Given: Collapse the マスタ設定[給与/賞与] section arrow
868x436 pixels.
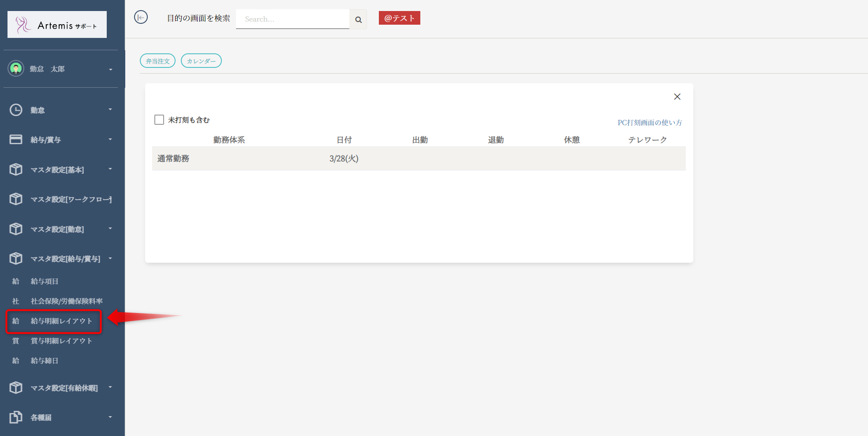Looking at the screenshot, I should (110, 258).
